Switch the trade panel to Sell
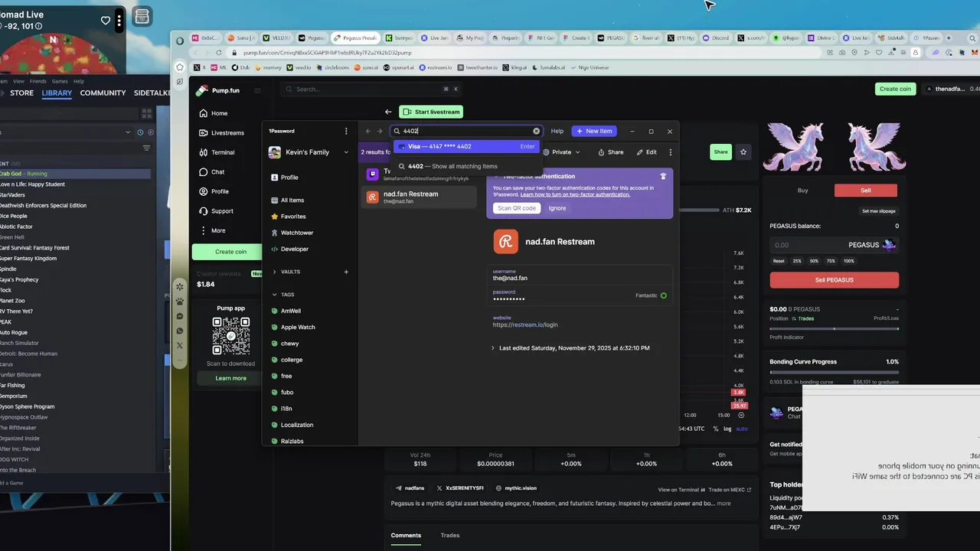 click(866, 191)
